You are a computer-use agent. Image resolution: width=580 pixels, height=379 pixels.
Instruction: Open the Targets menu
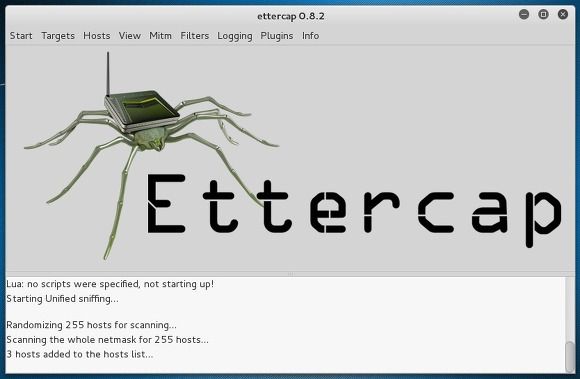58,36
